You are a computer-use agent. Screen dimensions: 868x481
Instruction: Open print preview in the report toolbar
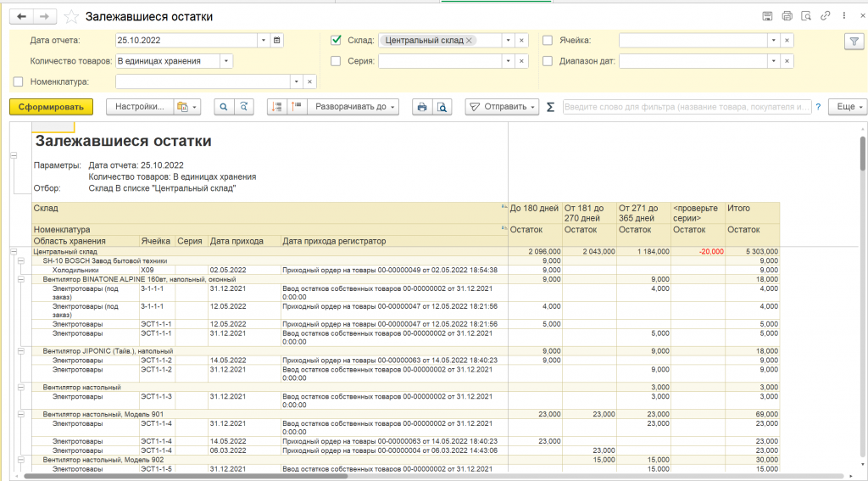(441, 107)
